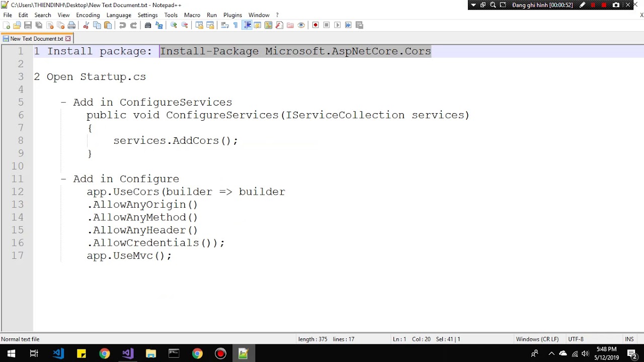Click the Copy toolbar icon
Image resolution: width=644 pixels, height=362 pixels.
(x=97, y=25)
